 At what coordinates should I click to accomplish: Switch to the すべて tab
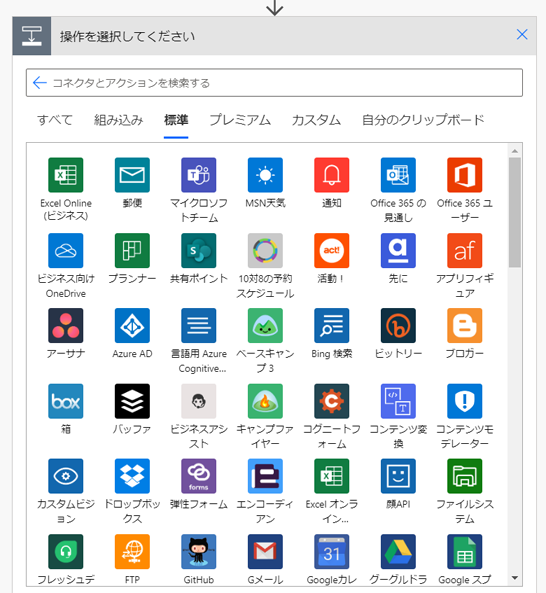(55, 120)
